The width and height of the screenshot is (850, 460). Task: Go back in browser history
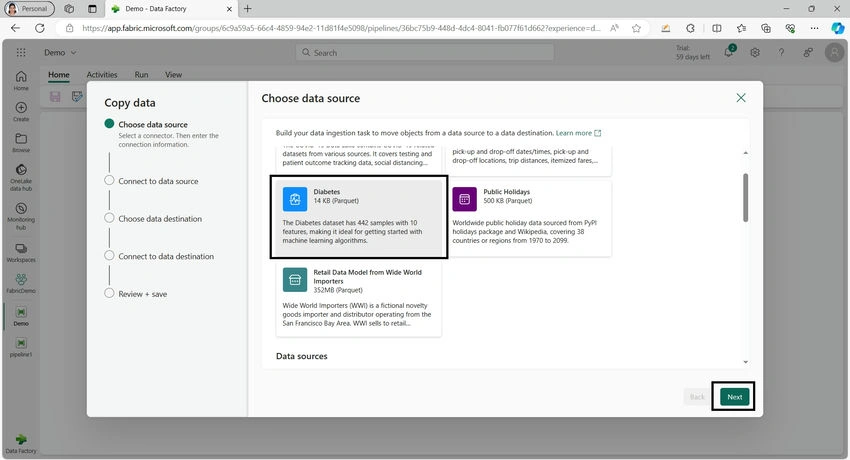(15, 28)
